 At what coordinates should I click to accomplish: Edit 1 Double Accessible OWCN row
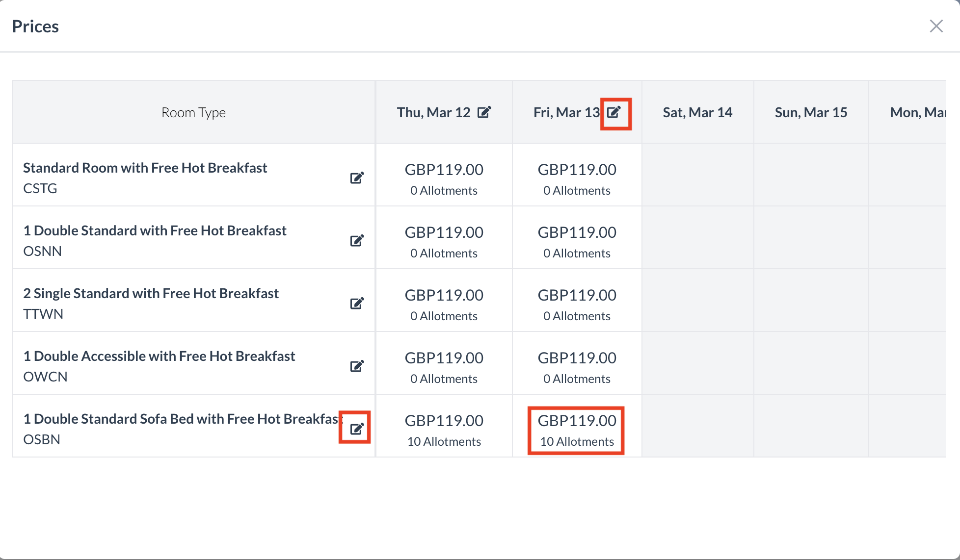(357, 366)
